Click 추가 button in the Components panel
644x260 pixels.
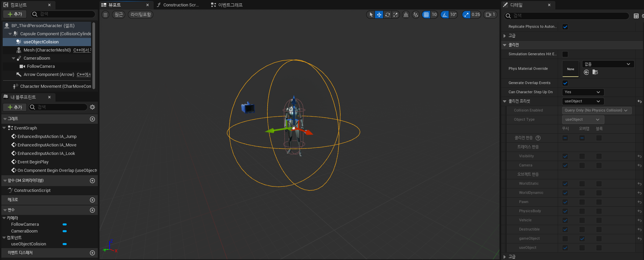click(15, 14)
